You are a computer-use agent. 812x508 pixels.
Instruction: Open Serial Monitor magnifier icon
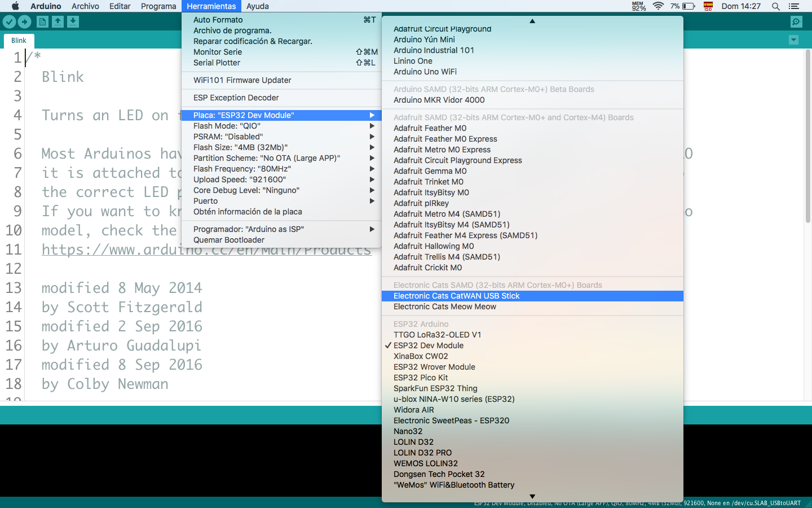(x=796, y=21)
